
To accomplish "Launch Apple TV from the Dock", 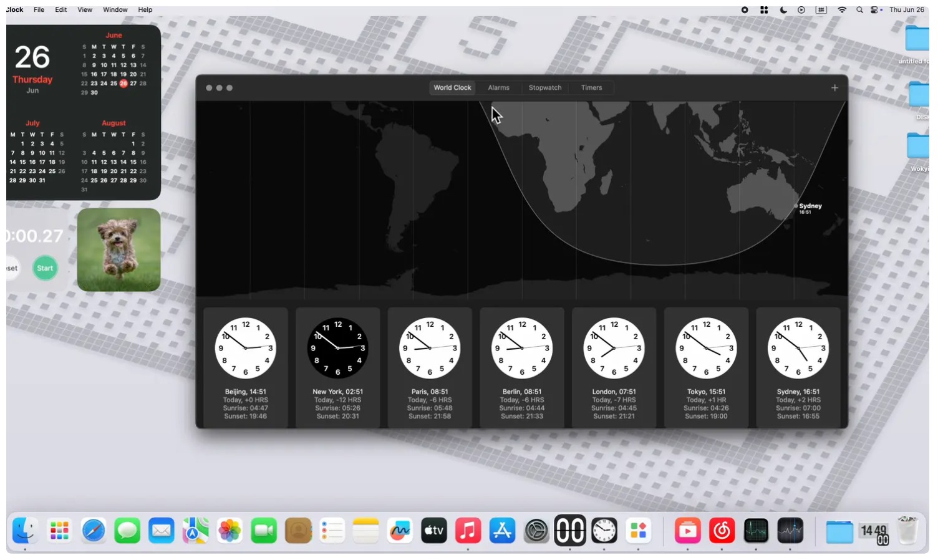I will (x=433, y=531).
